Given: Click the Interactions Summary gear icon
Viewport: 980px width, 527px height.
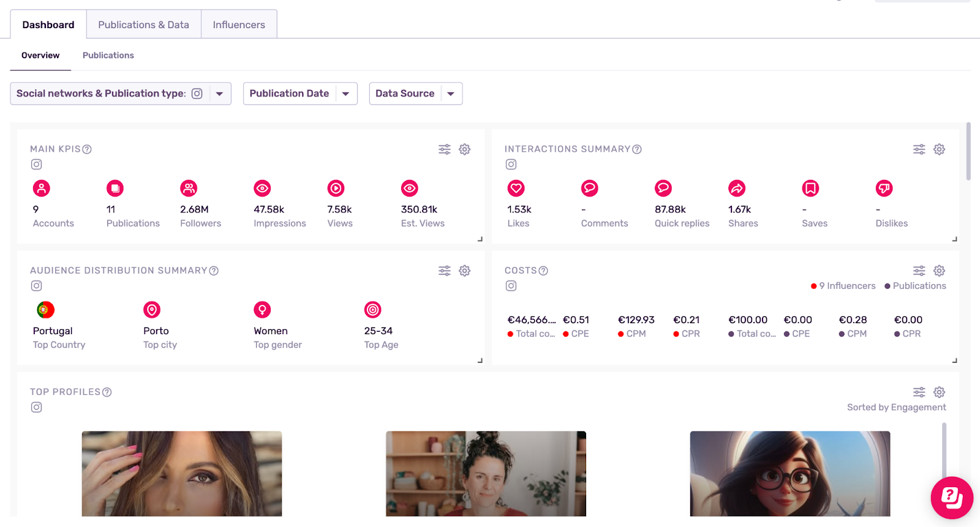Looking at the screenshot, I should coord(939,149).
